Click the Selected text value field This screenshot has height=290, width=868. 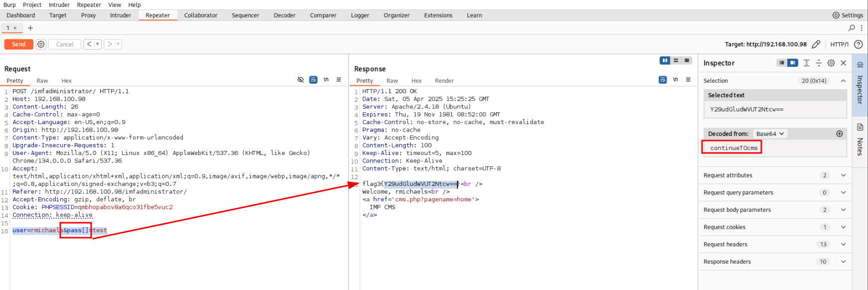tap(775, 110)
